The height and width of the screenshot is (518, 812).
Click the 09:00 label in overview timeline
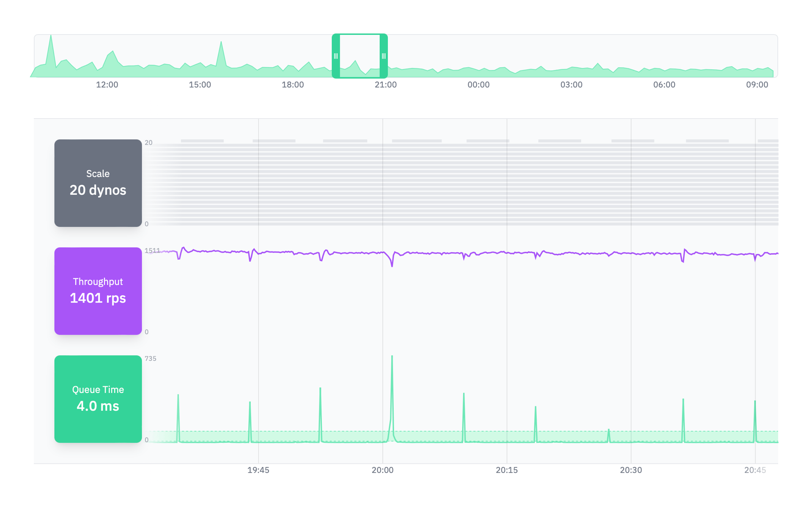(x=757, y=85)
